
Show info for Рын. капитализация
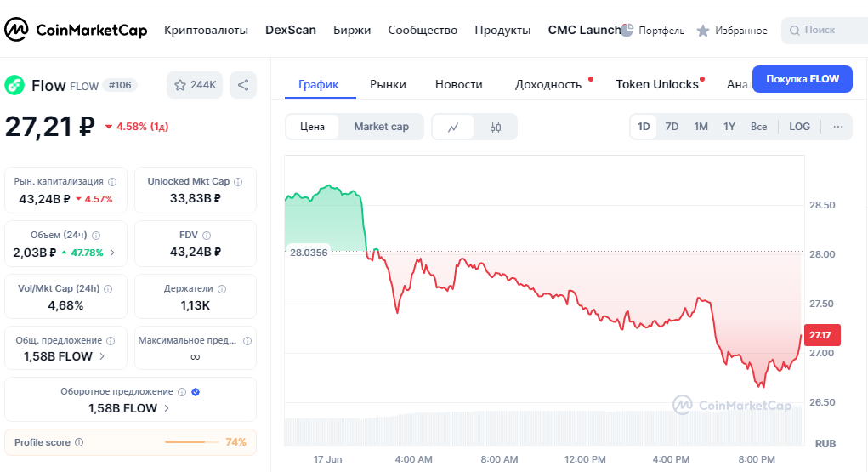tap(112, 182)
